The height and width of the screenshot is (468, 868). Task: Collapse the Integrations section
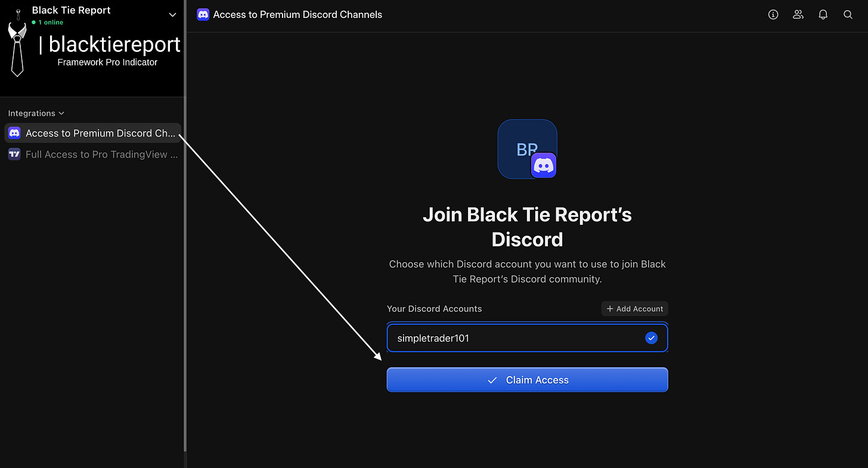(36, 113)
